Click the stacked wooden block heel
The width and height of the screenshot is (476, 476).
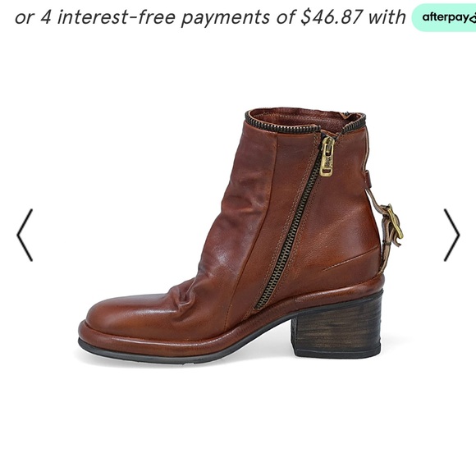click(336, 327)
